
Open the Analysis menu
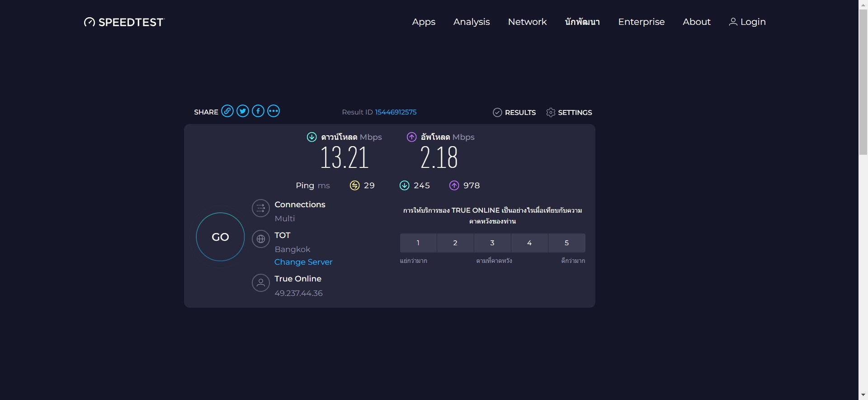(472, 22)
